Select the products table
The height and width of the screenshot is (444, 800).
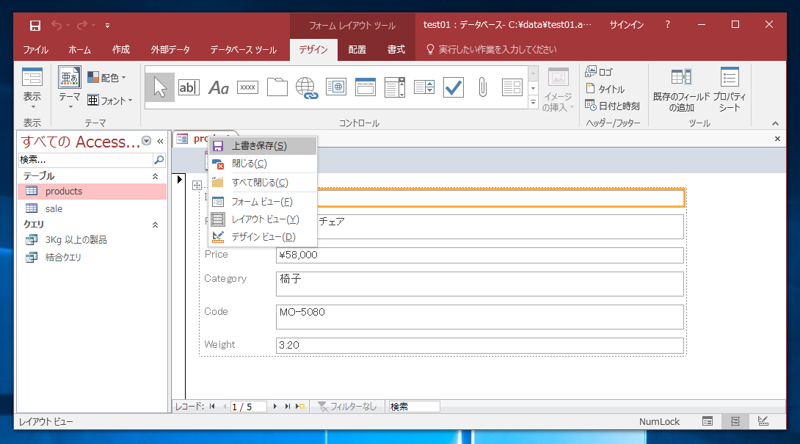[92, 191]
